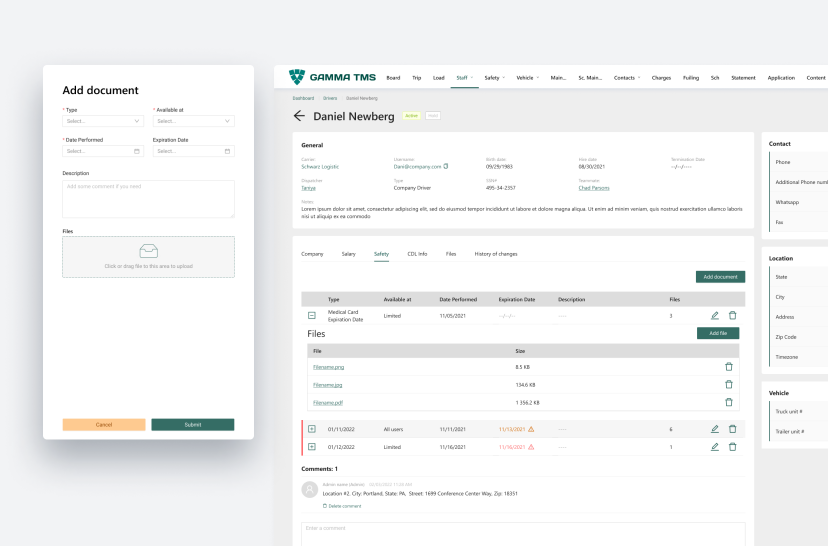Edit the Medical Card Expiration Date row

pos(714,315)
